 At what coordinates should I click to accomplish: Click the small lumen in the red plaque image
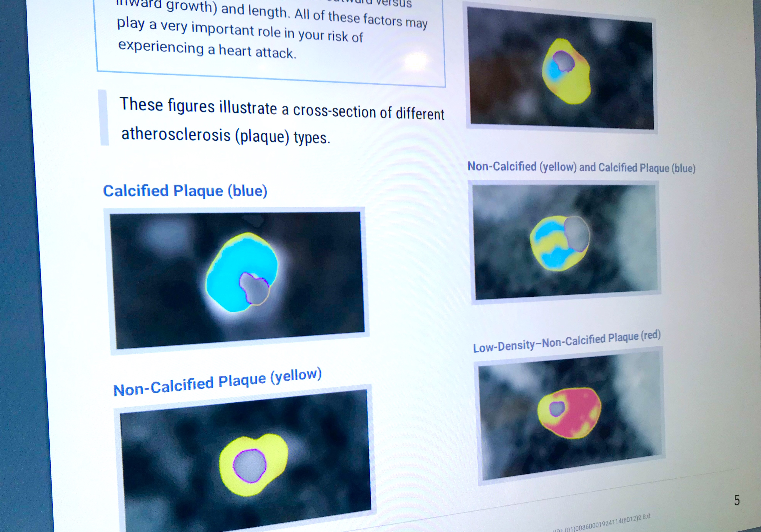[x=557, y=409]
